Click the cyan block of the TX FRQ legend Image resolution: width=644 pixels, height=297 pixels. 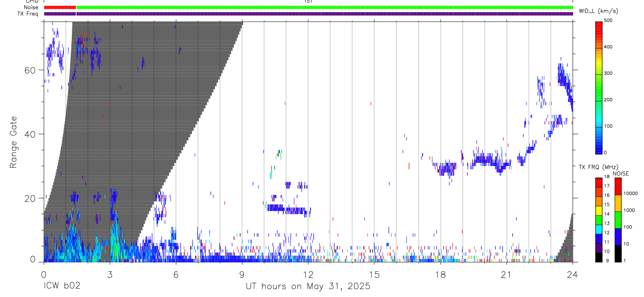pyautogui.click(x=598, y=229)
